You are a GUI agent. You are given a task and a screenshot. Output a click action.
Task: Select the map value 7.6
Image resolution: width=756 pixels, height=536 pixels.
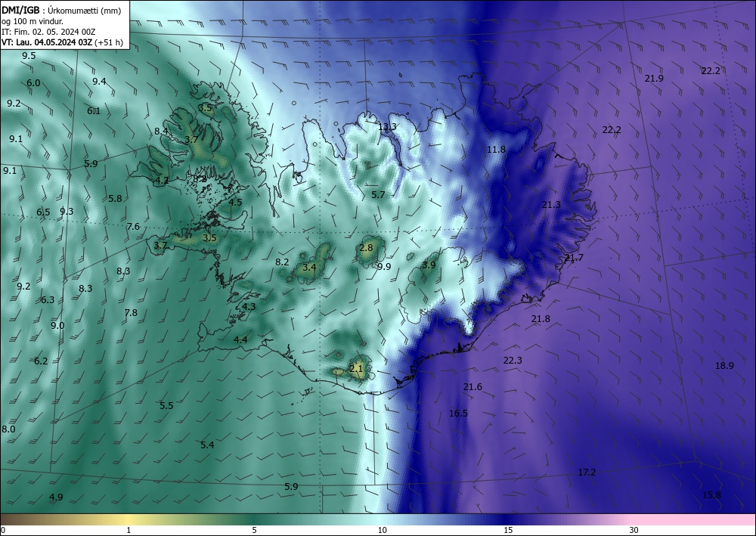(x=133, y=227)
